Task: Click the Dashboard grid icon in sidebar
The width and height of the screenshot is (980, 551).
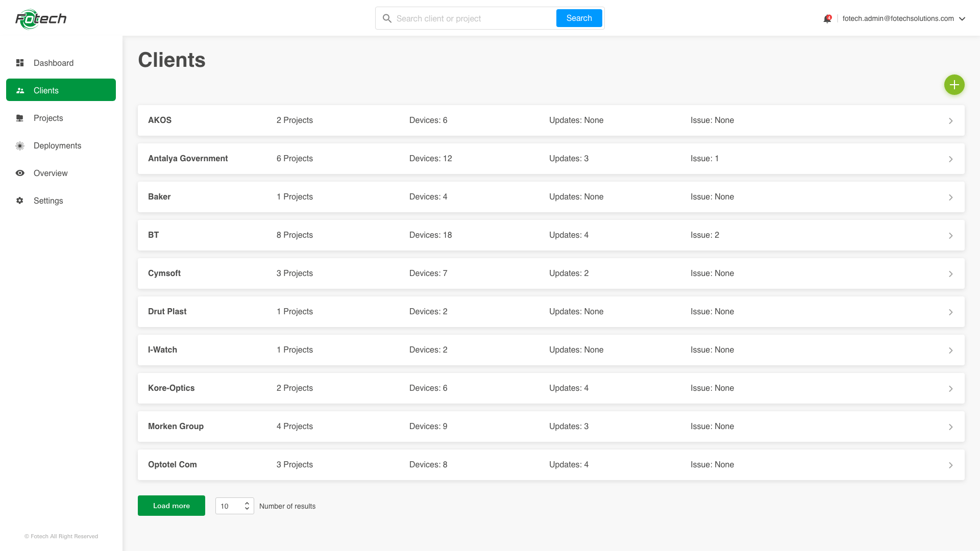Action: tap(20, 63)
